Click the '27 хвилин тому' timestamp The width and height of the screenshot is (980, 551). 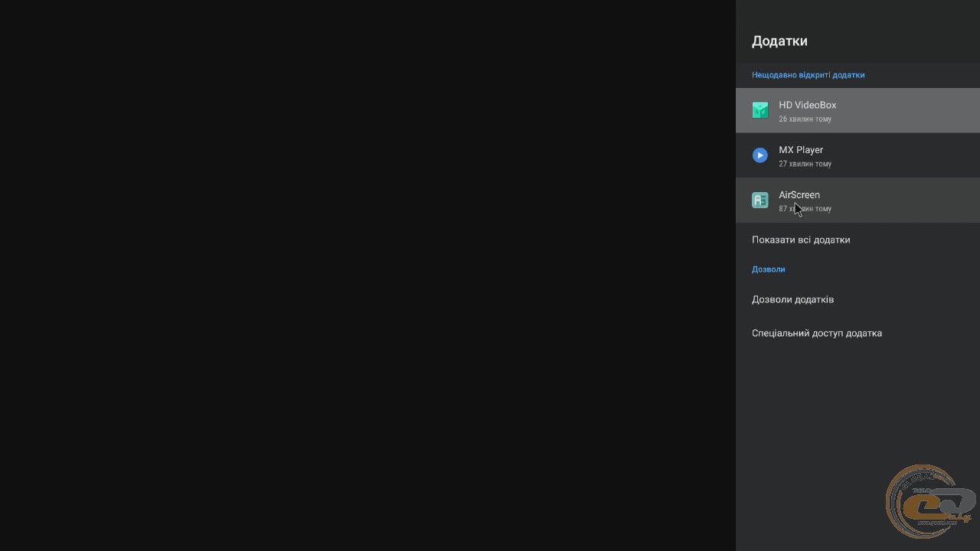tap(805, 164)
